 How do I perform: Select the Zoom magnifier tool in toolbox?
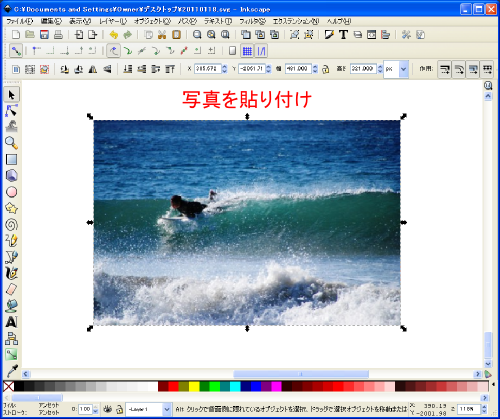click(x=12, y=143)
